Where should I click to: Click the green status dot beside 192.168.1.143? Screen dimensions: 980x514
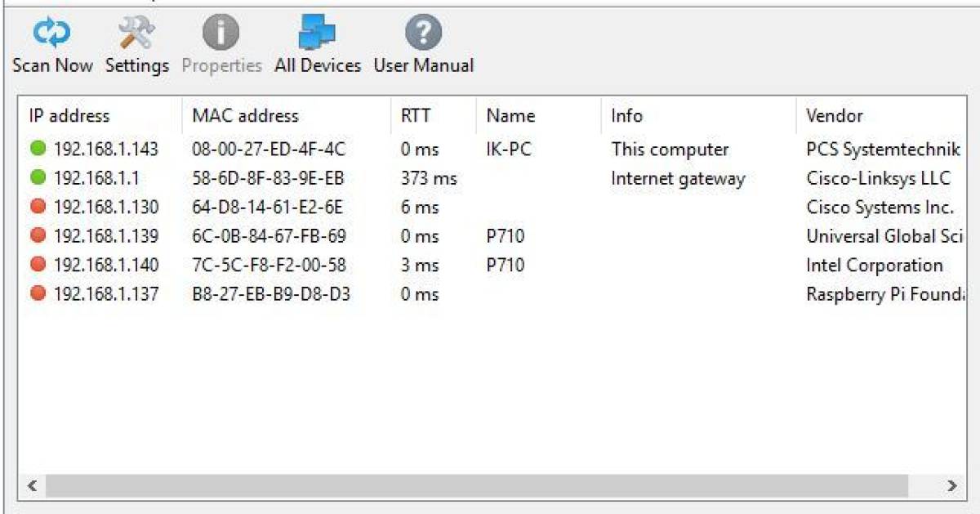[36, 149]
